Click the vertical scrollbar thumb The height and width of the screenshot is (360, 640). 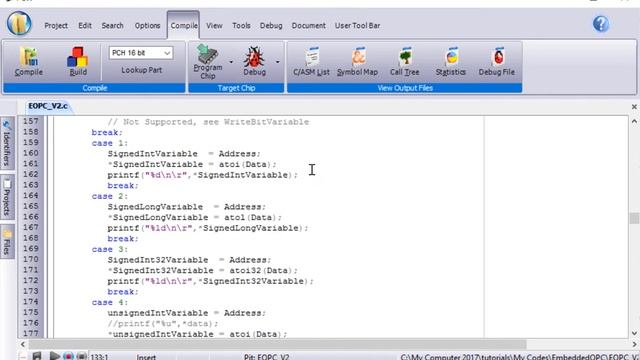tap(634, 218)
